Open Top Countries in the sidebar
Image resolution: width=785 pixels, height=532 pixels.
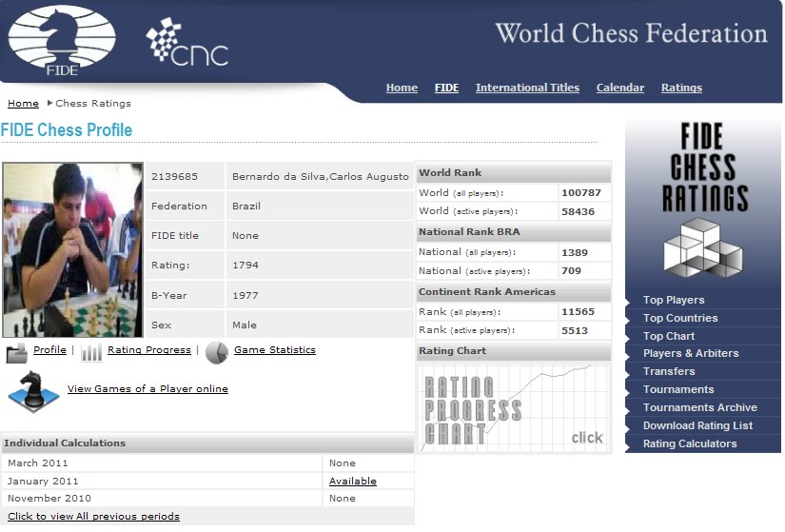680,318
